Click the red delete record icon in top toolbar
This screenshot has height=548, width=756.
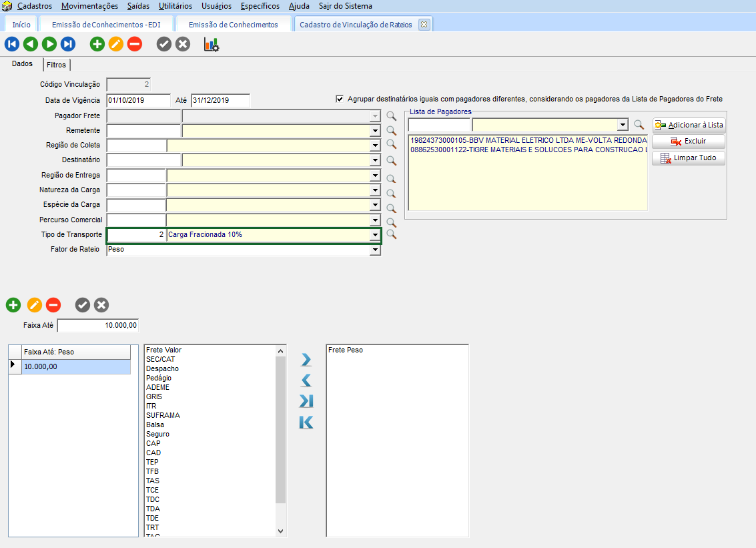[135, 44]
